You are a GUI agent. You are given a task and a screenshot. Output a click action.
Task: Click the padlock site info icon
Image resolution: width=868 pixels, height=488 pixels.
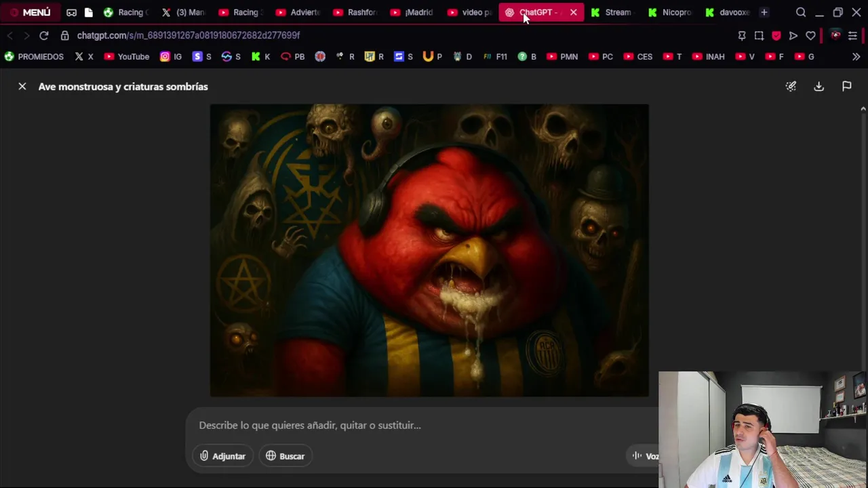click(x=65, y=35)
